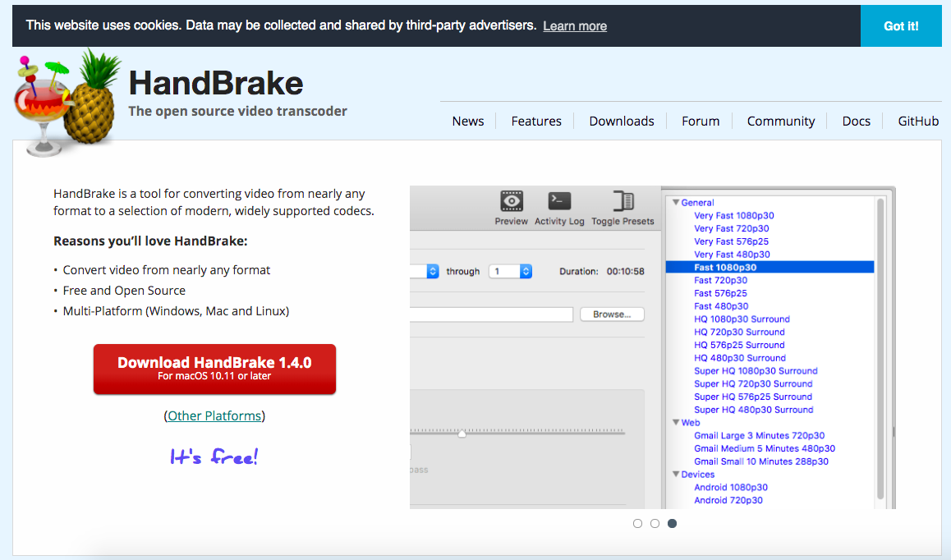Pick the Fast 480p30 preset
Image resolution: width=951 pixels, height=560 pixels.
(x=721, y=305)
